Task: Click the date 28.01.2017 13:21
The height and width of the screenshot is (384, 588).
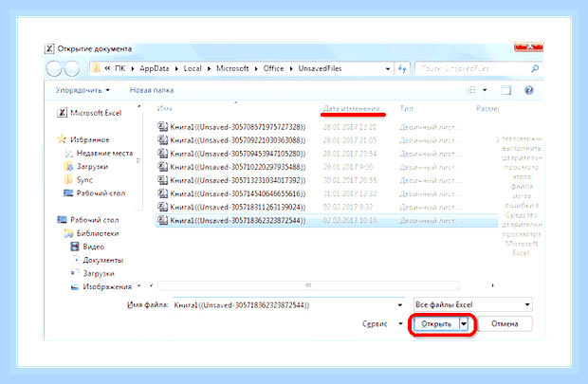Action: [x=349, y=127]
